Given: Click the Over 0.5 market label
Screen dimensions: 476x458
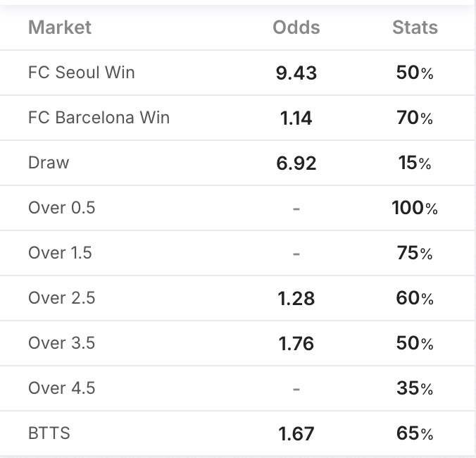Looking at the screenshot, I should (x=61, y=208).
